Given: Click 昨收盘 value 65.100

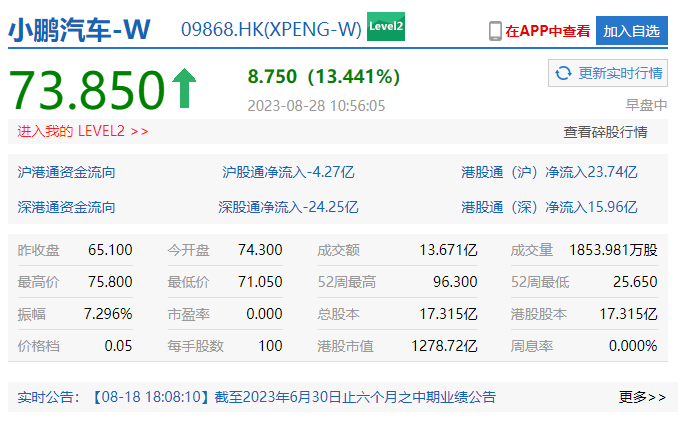Looking at the screenshot, I should click(x=110, y=250).
